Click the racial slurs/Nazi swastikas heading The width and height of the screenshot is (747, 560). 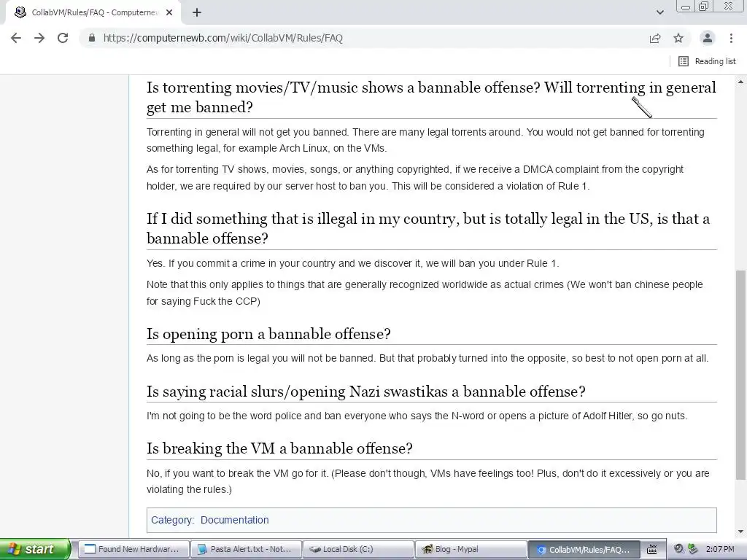pyautogui.click(x=366, y=392)
